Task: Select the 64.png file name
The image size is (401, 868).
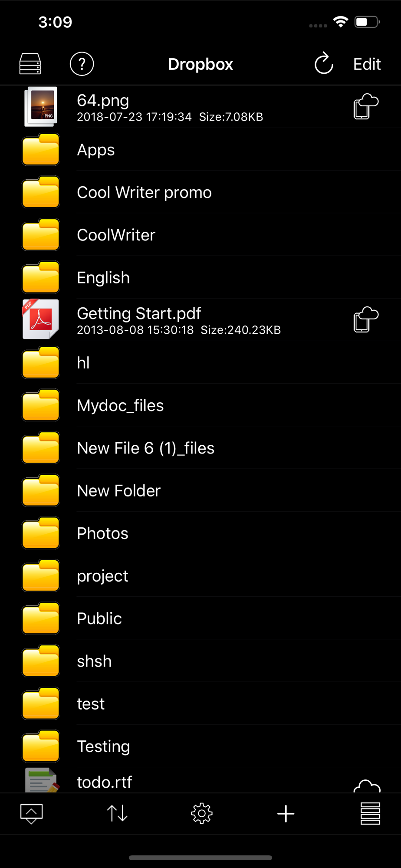Action: 103,101
